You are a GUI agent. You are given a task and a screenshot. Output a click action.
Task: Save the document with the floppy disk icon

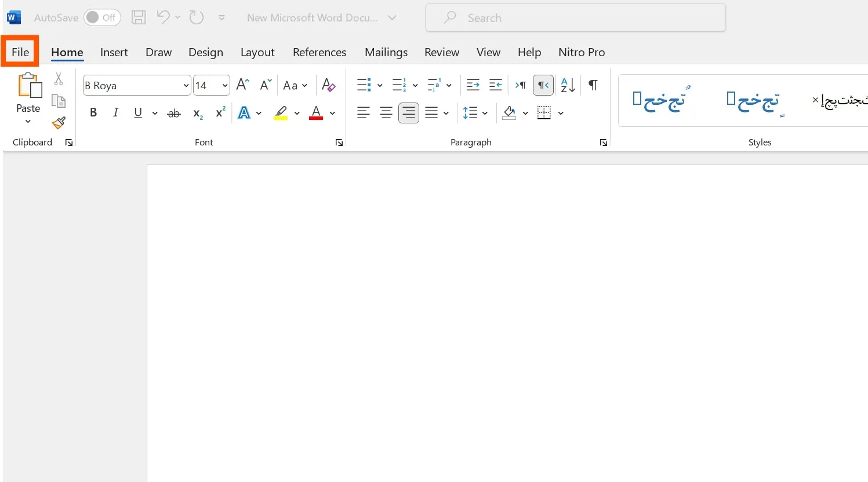[x=138, y=18]
